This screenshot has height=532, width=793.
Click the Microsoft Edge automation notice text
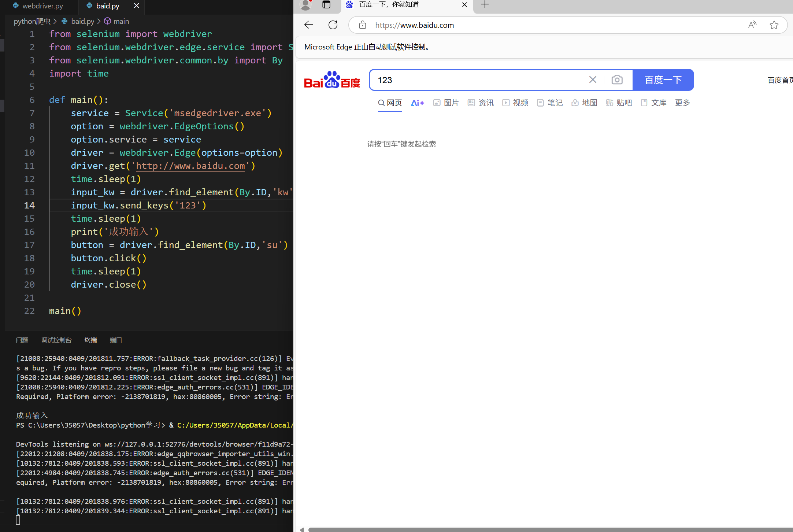[x=367, y=47]
